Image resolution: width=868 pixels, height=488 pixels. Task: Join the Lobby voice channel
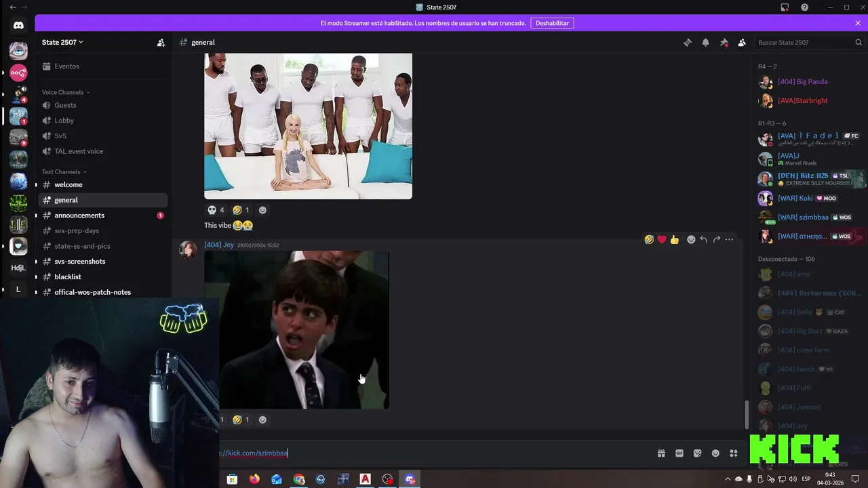click(103, 121)
